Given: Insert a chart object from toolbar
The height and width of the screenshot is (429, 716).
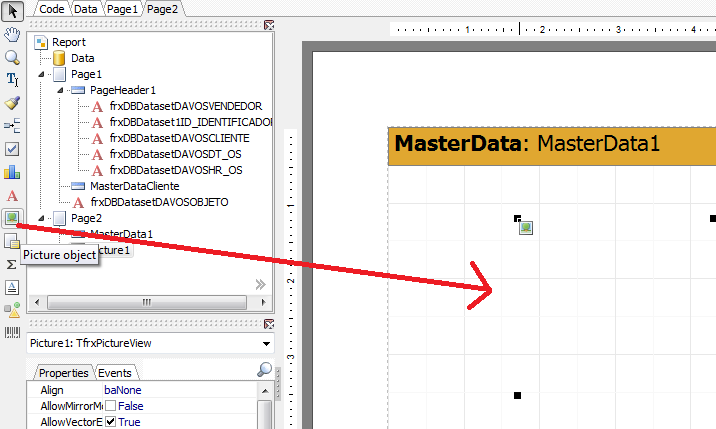Looking at the screenshot, I should (x=12, y=172).
